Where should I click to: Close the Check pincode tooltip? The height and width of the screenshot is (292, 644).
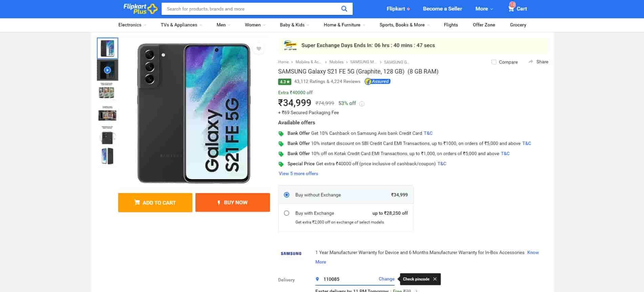click(435, 279)
